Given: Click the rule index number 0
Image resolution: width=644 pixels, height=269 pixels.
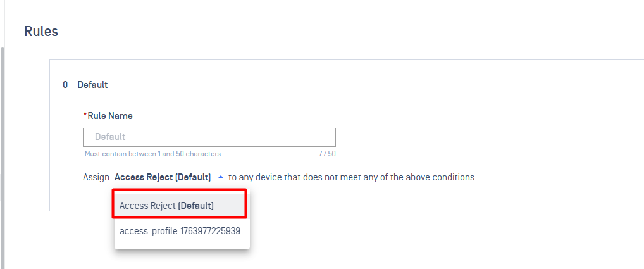Looking at the screenshot, I should pyautogui.click(x=65, y=85).
